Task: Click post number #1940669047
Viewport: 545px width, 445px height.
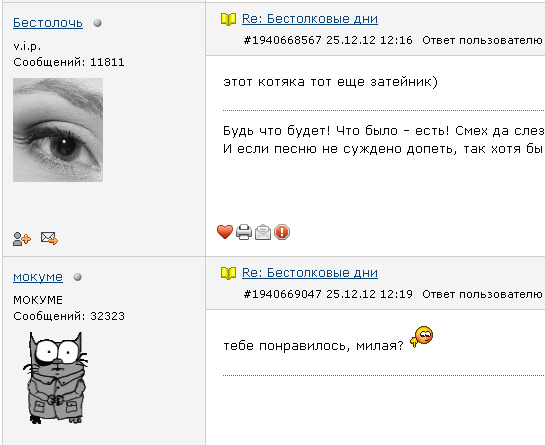Action: point(283,294)
